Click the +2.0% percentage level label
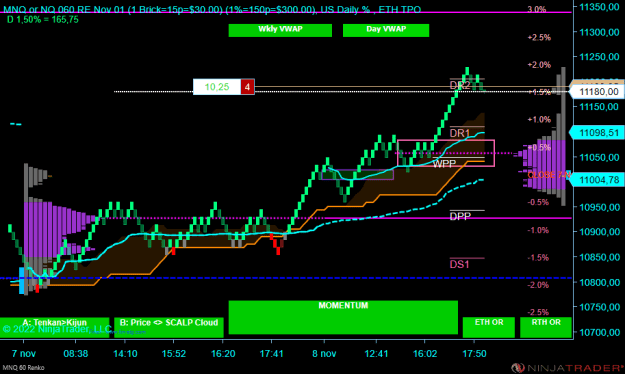This screenshot has height=374, width=625. (539, 65)
